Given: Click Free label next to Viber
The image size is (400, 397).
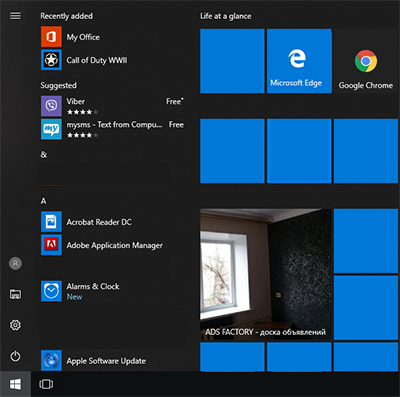Looking at the screenshot, I should (175, 101).
